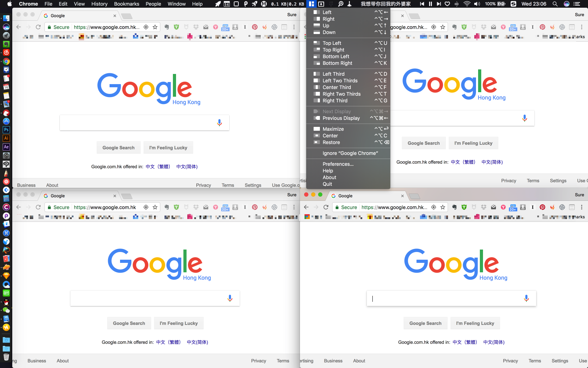
Task: Quit Spectacle from its menu
Action: (348, 184)
